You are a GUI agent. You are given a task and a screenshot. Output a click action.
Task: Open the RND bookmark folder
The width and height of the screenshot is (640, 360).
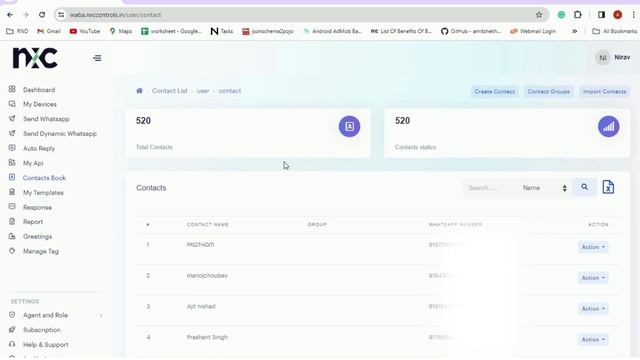click(17, 31)
